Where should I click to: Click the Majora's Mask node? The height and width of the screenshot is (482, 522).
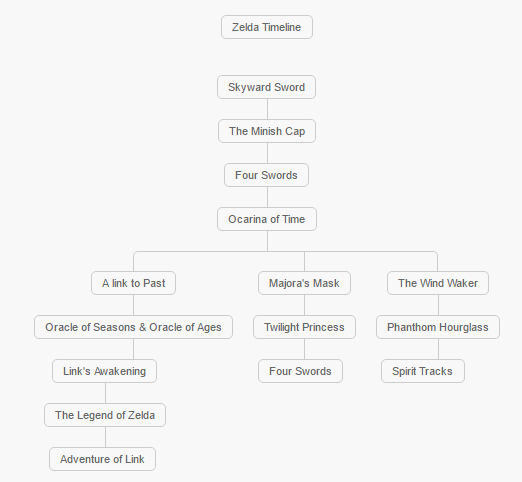304,283
